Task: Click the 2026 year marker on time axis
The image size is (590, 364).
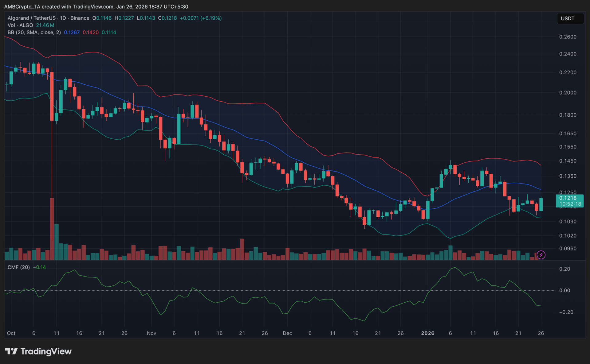Action: tap(427, 333)
